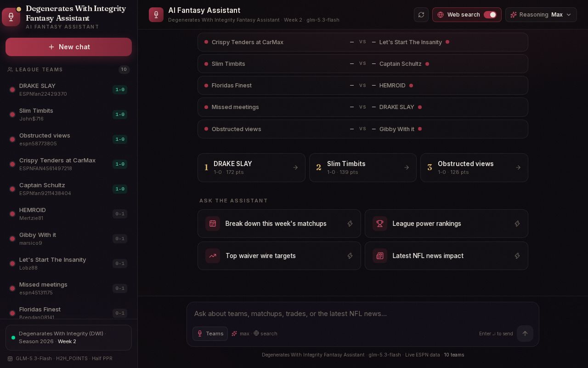Click the message input field
This screenshot has width=588, height=368.
coord(362,314)
